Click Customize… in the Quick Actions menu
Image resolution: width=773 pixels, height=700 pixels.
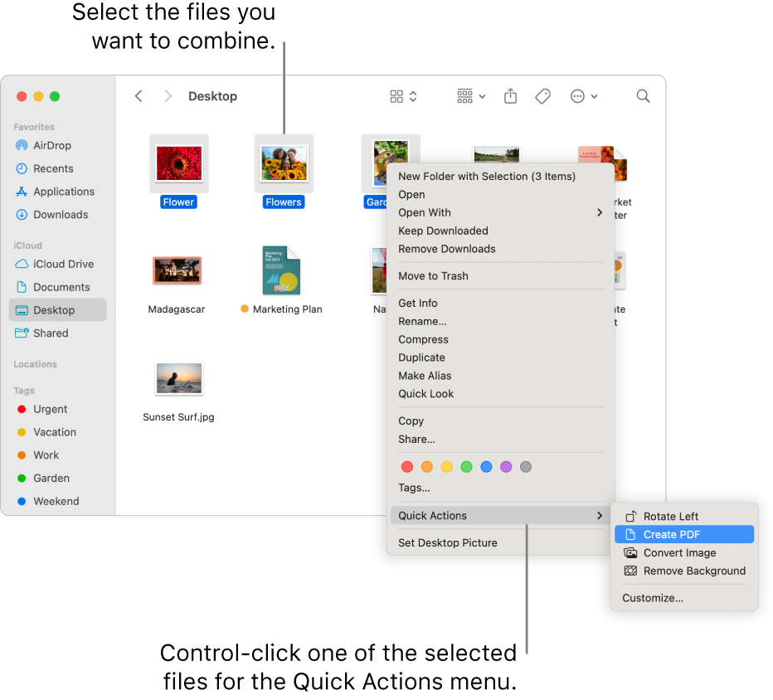[652, 597]
